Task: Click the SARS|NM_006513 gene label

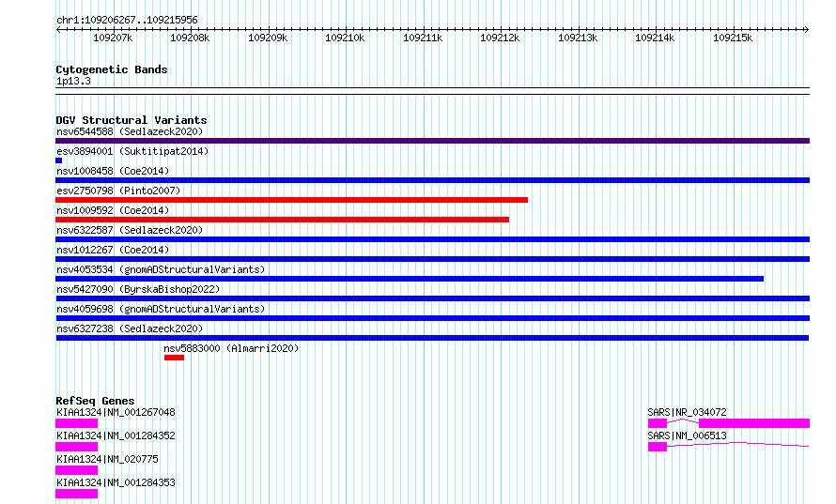Action: click(x=688, y=435)
